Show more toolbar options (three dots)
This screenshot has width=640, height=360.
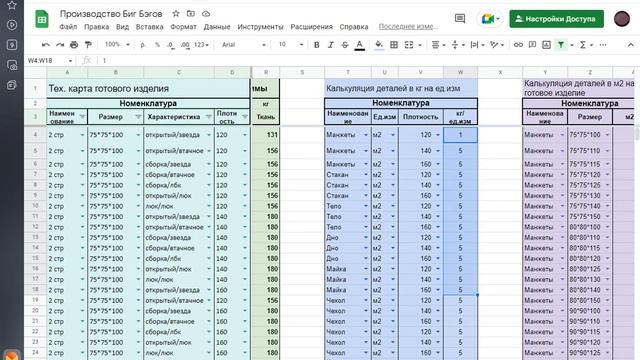[603, 45]
